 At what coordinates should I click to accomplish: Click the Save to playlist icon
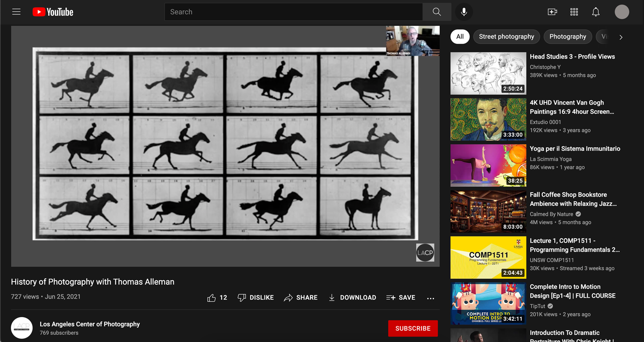[x=391, y=298]
